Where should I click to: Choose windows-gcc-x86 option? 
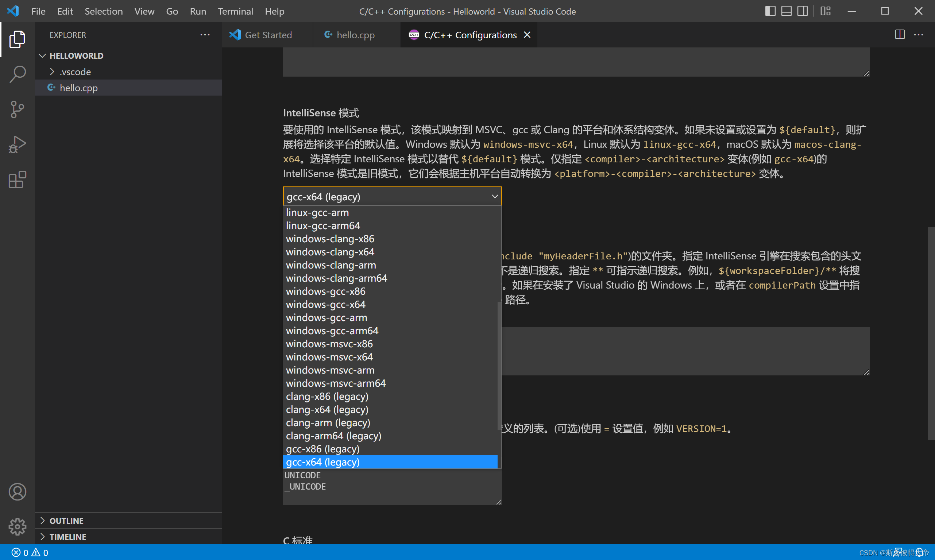point(390,291)
